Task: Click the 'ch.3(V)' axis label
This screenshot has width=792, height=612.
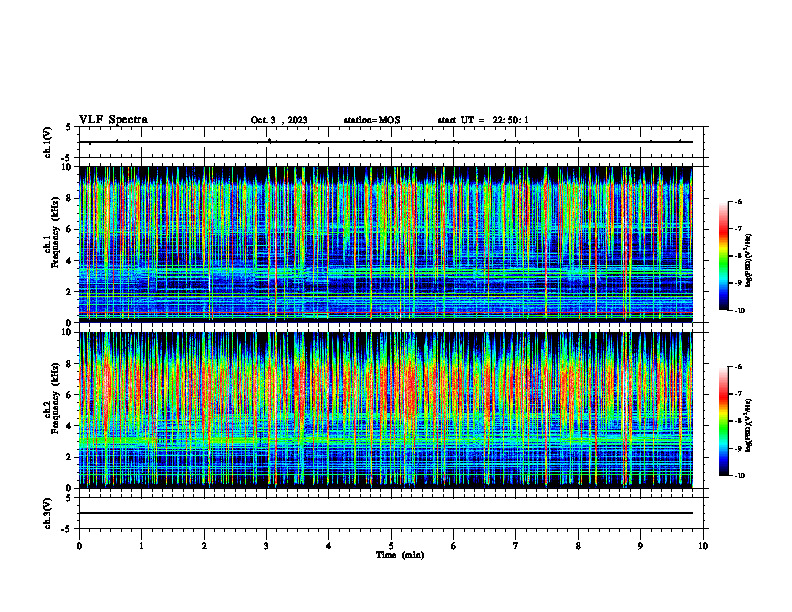Action: tap(48, 513)
